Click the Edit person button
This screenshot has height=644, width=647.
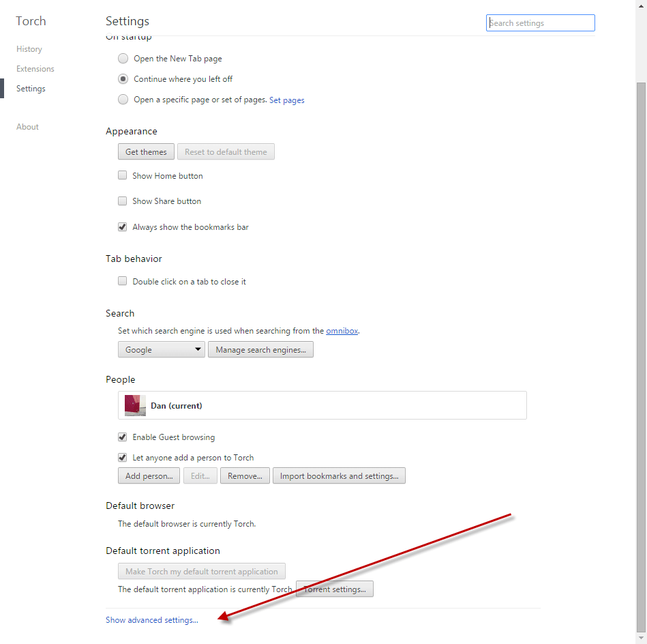pos(200,476)
